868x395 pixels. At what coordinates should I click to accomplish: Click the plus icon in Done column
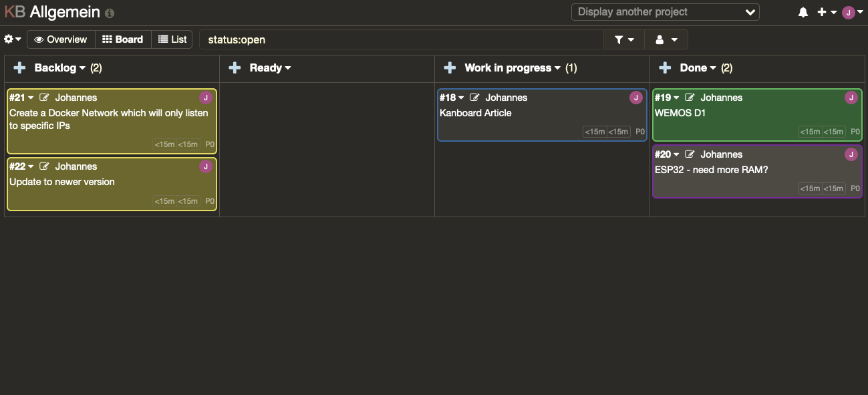(x=665, y=68)
